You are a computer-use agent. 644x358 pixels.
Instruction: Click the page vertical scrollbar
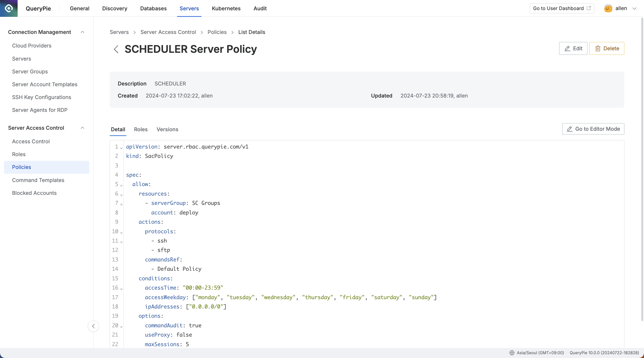pyautogui.click(x=642, y=169)
